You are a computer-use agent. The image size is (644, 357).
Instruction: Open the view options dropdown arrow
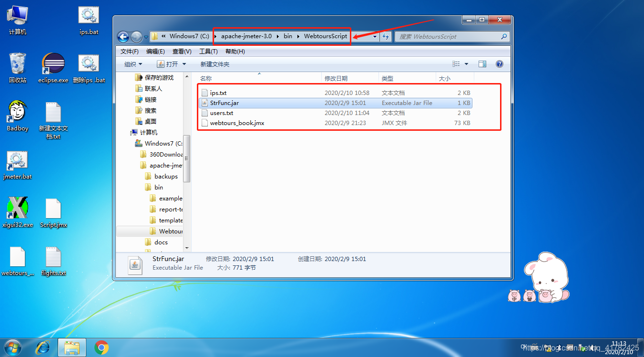(466, 64)
